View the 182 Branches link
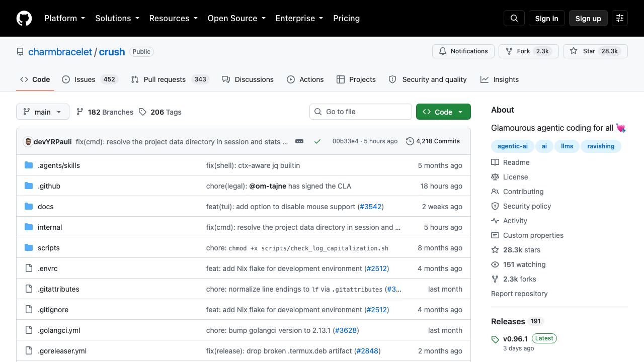This screenshot has height=362, width=644. [x=105, y=112]
